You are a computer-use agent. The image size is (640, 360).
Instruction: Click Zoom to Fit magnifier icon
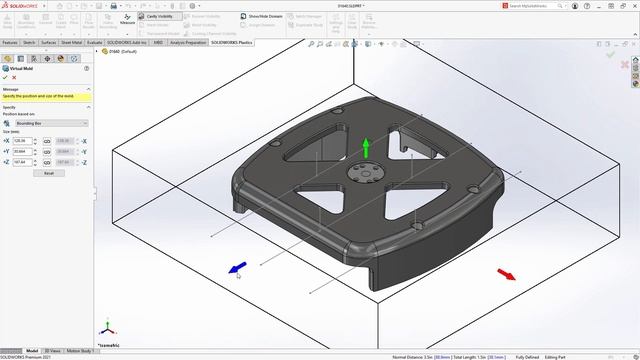(311, 44)
